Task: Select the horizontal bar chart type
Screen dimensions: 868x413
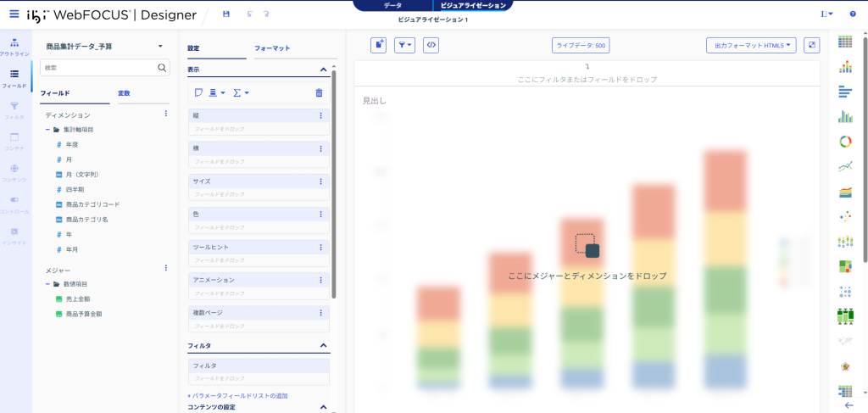Action: tap(844, 92)
